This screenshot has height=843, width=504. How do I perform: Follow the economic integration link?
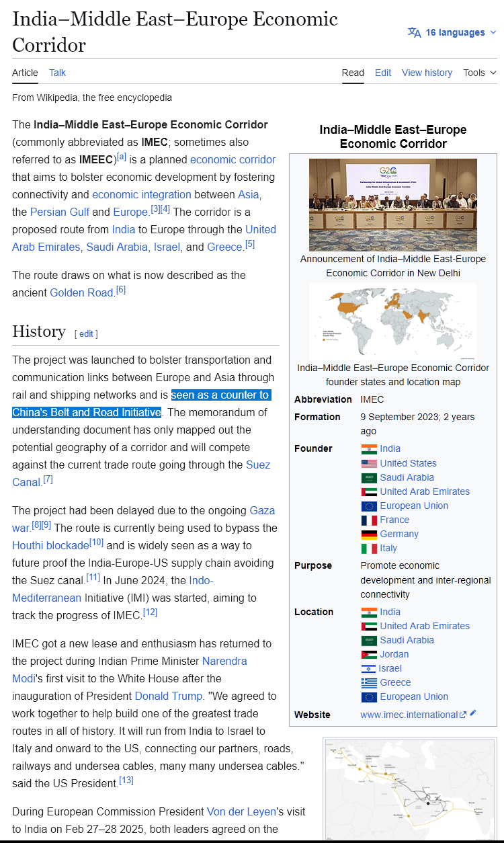coord(142,194)
